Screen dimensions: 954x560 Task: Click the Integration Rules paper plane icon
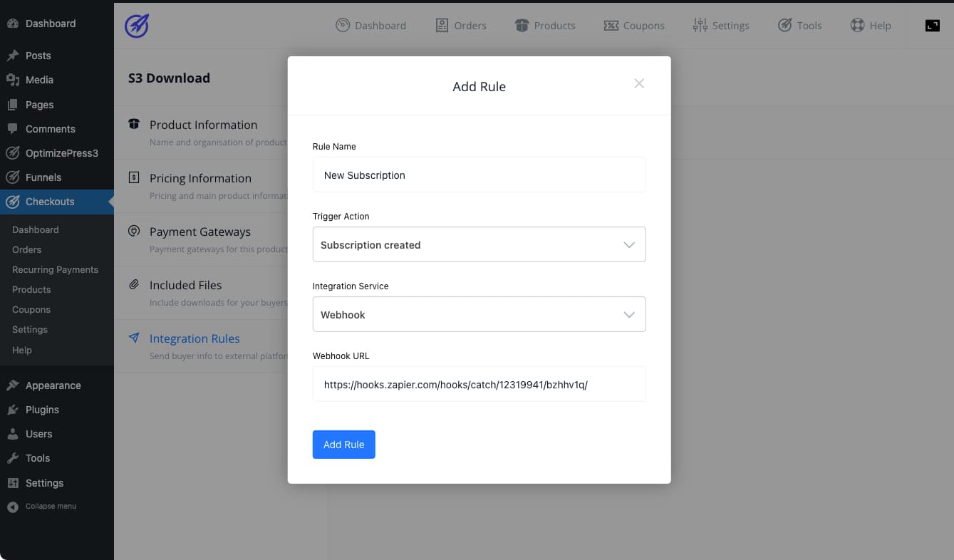click(134, 338)
